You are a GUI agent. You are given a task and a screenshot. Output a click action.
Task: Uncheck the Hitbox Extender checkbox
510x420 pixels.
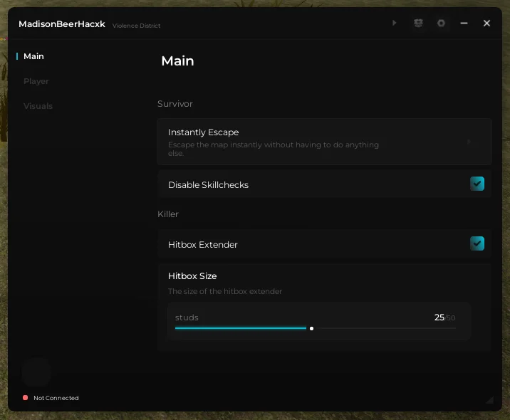tap(477, 243)
